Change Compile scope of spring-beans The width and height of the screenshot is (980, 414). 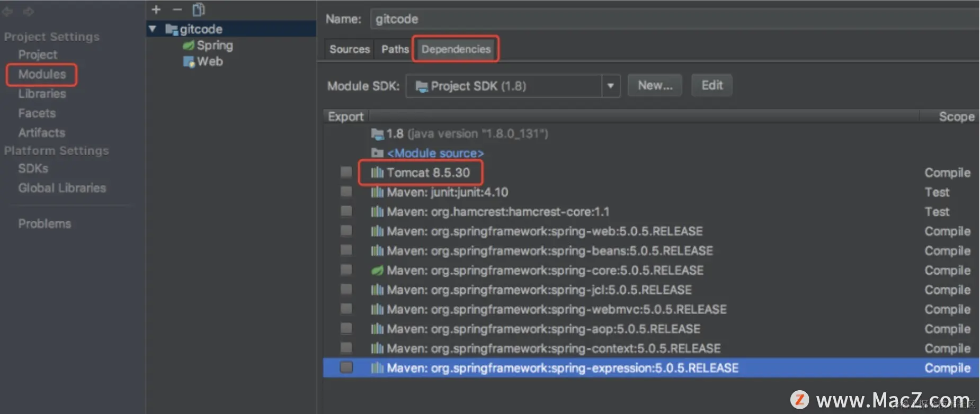(x=947, y=251)
